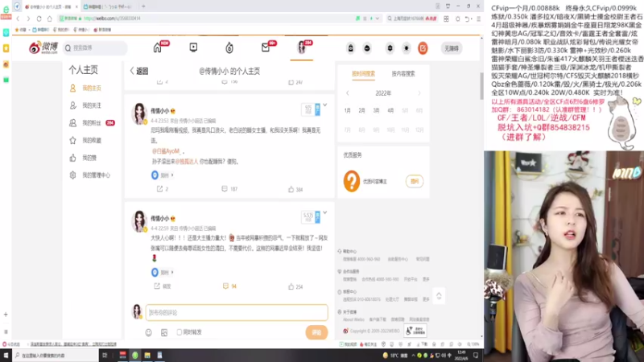Click the browser refresh button
Viewport: 644px width, 362px height.
click(39, 19)
